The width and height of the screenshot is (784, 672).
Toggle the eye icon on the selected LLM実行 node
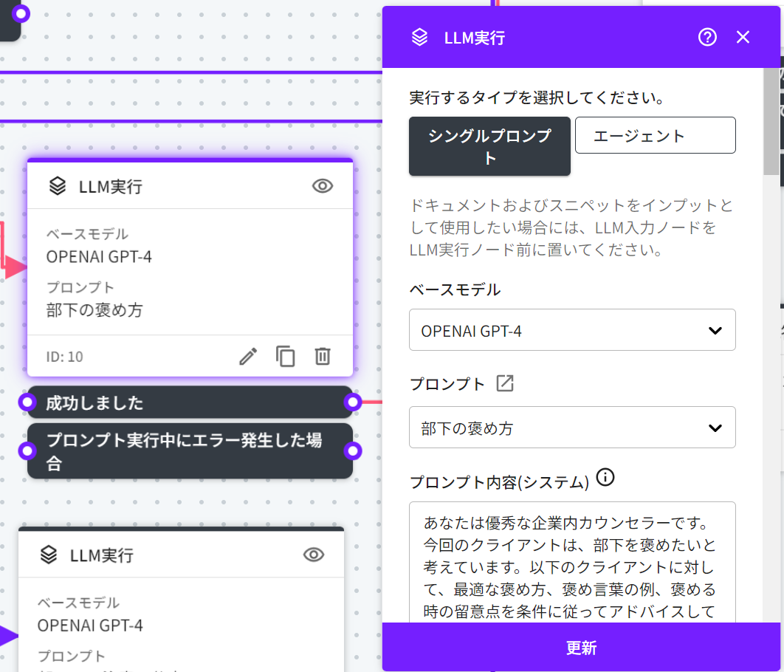[x=323, y=186]
